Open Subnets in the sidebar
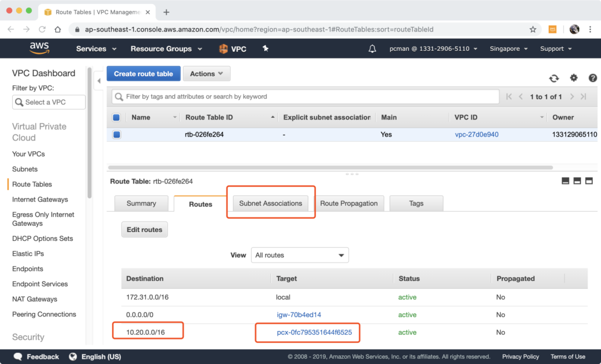 point(25,169)
